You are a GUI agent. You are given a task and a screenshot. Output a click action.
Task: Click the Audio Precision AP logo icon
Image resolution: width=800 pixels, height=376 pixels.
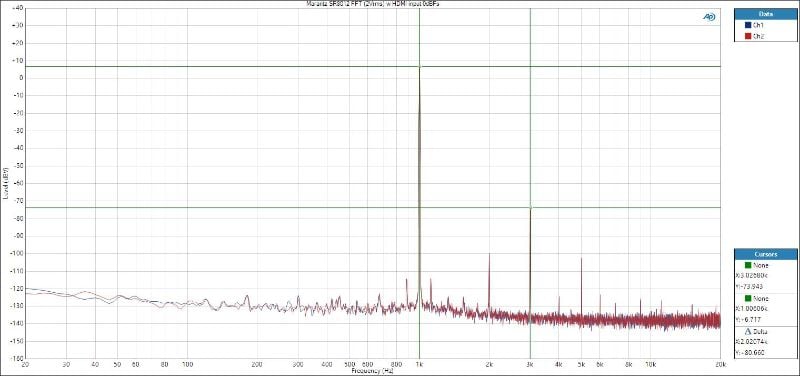[x=709, y=17]
